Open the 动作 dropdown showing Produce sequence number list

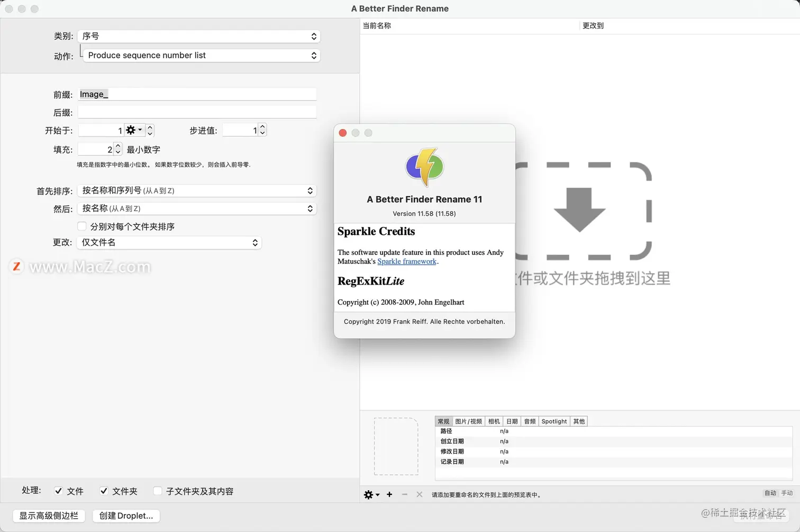[x=202, y=55]
